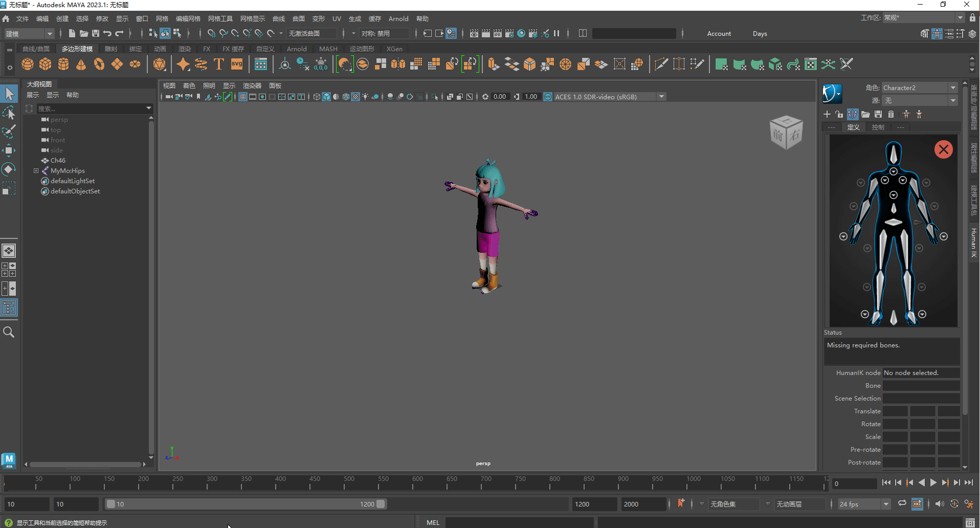Select the polygon cube creation tool

click(45, 64)
